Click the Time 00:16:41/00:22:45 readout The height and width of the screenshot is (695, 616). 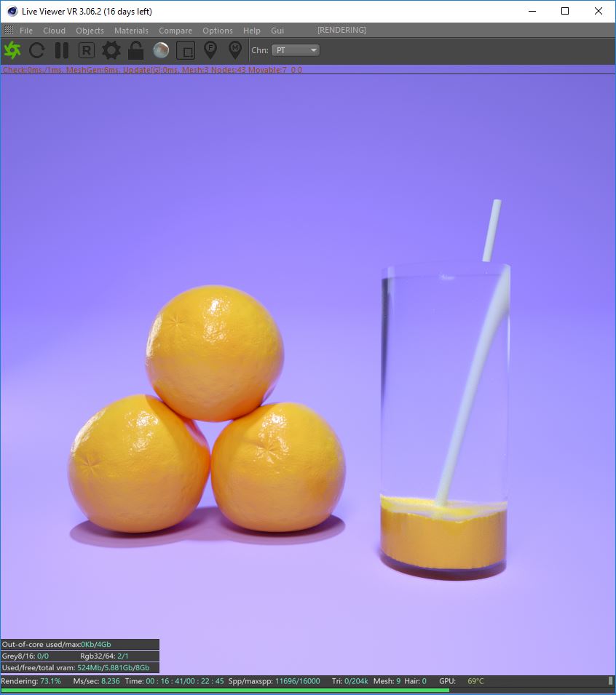click(x=174, y=681)
